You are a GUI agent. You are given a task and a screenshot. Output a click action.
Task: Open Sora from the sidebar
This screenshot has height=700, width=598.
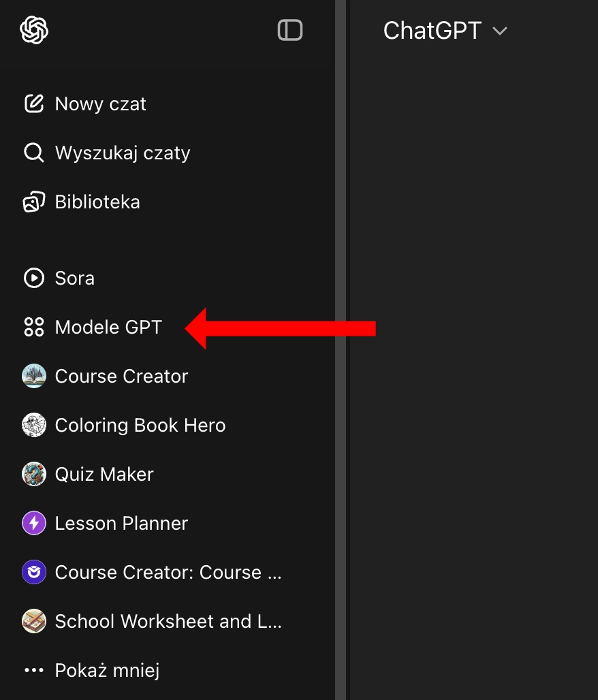coord(75,278)
